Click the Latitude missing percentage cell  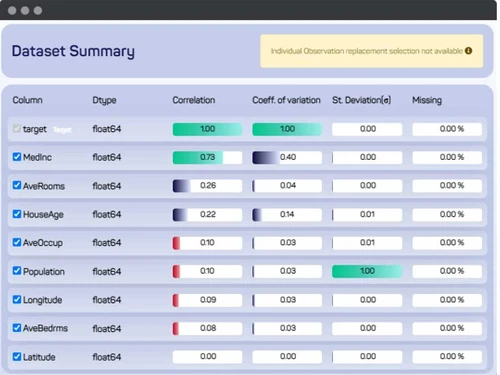[447, 357]
